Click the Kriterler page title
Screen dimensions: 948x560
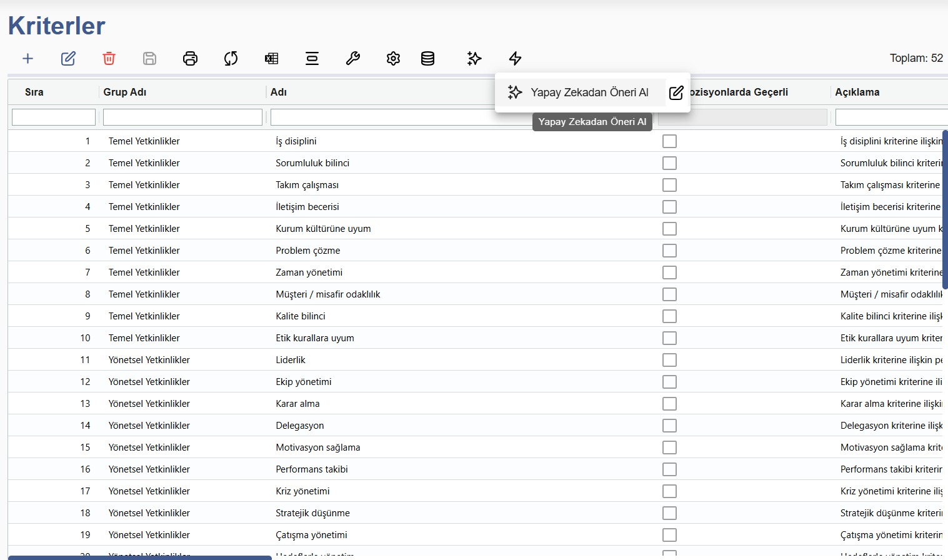coord(57,26)
